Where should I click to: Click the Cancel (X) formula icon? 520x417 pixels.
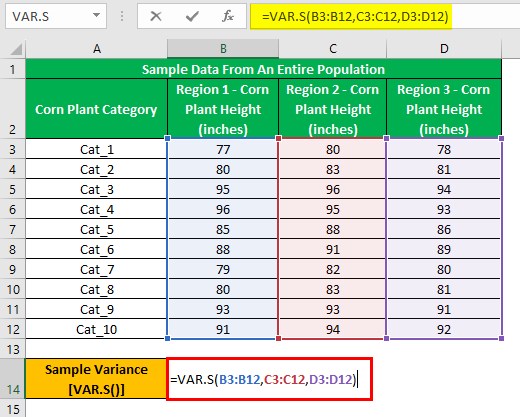156,16
